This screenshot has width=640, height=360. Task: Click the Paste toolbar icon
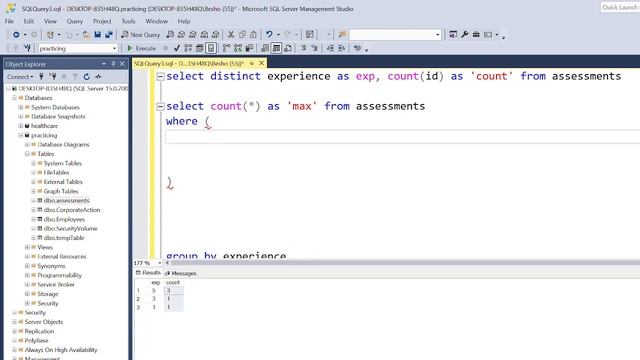coord(253,35)
